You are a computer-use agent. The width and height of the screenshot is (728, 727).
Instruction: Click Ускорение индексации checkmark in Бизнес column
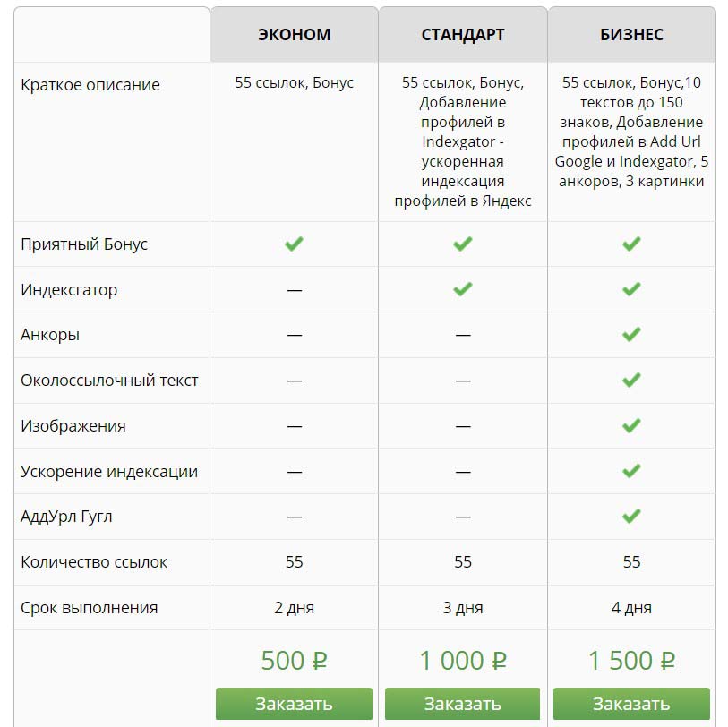point(631,471)
